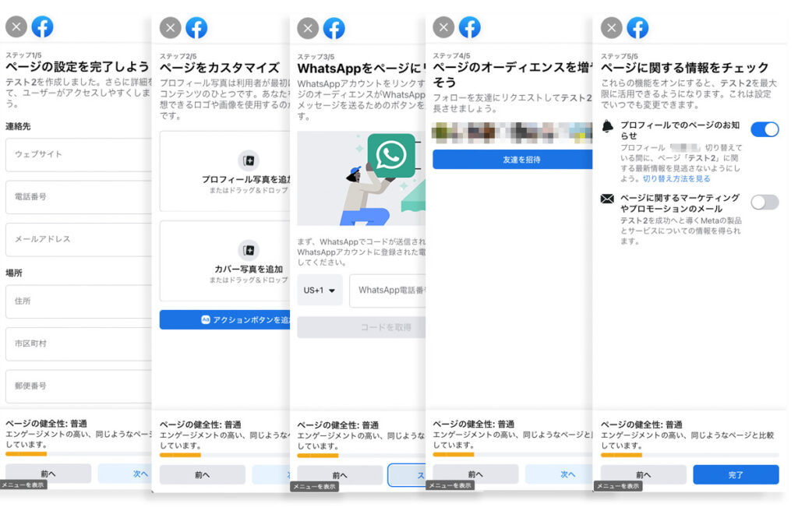
Task: Focus the 電話番号 input field
Action: [x=79, y=197]
